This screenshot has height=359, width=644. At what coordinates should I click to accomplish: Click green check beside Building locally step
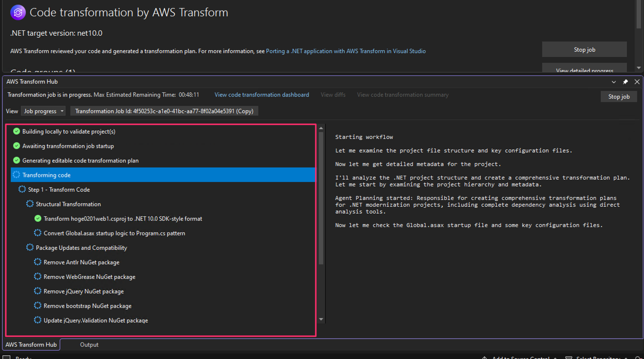click(x=16, y=131)
